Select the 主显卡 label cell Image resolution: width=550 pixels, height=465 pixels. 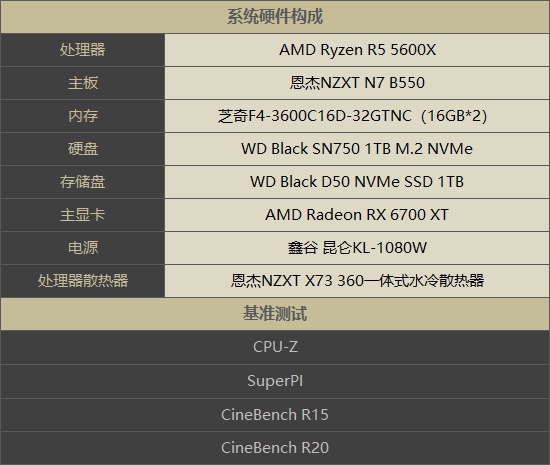(x=83, y=215)
